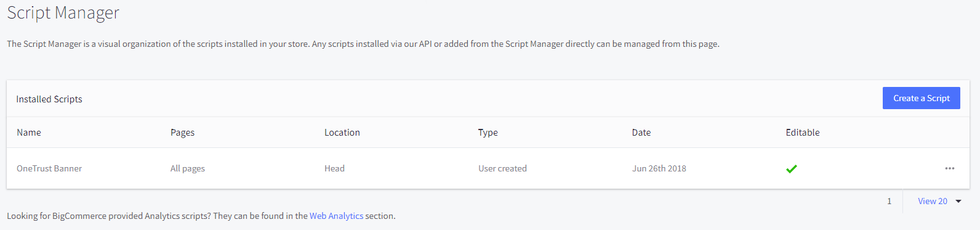Open the OneTrust Banner actions ellipsis menu
This screenshot has width=980, height=230.
coord(950,168)
